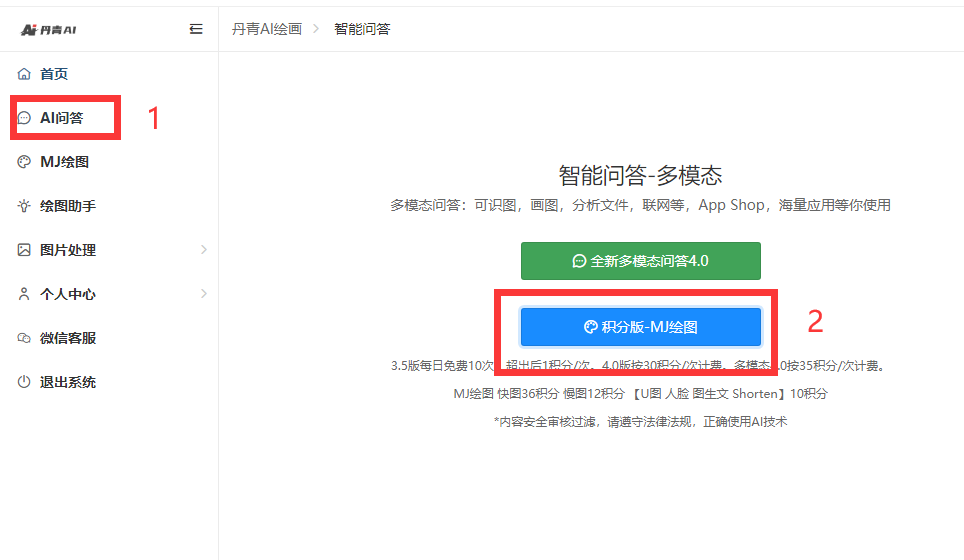The width and height of the screenshot is (964, 560).
Task: Choose the 退出系统 label to log out
Action: coord(68,382)
